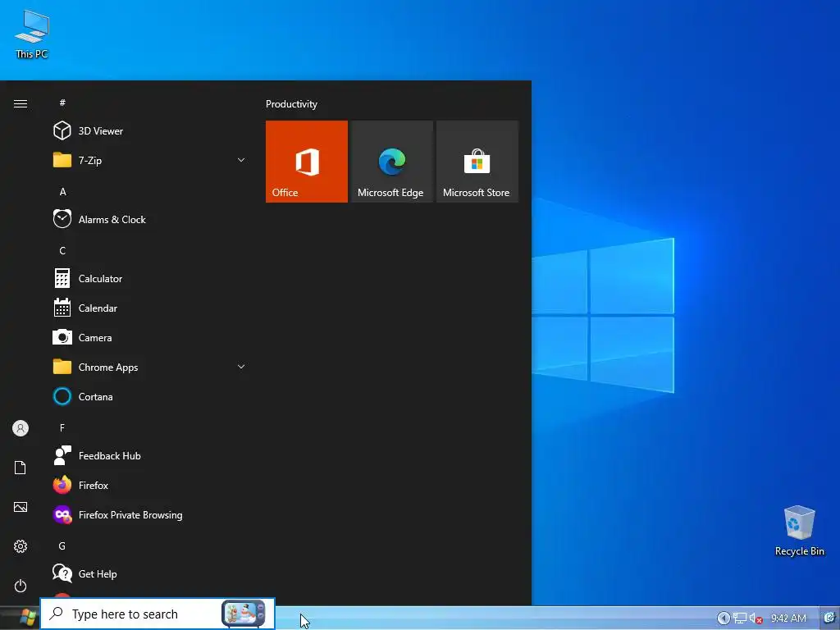Screen dimensions: 840x630
Task: Open the Microsoft Edge tile
Action: click(x=392, y=162)
